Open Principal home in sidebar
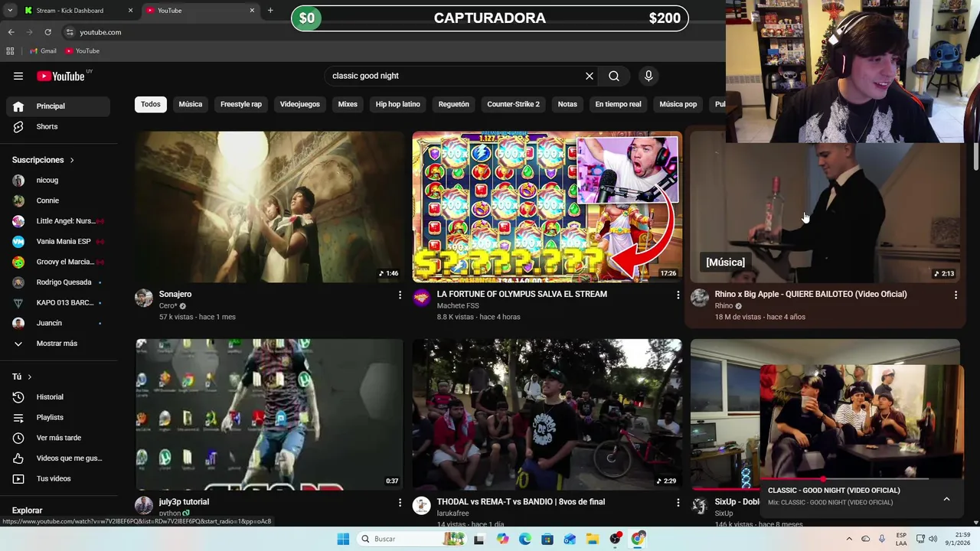This screenshot has width=980, height=551. point(58,106)
